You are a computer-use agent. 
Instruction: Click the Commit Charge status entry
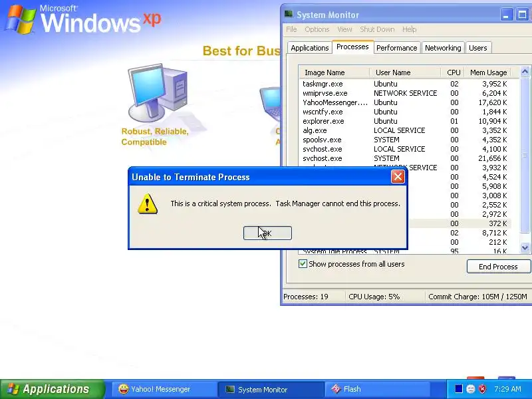[x=477, y=297]
